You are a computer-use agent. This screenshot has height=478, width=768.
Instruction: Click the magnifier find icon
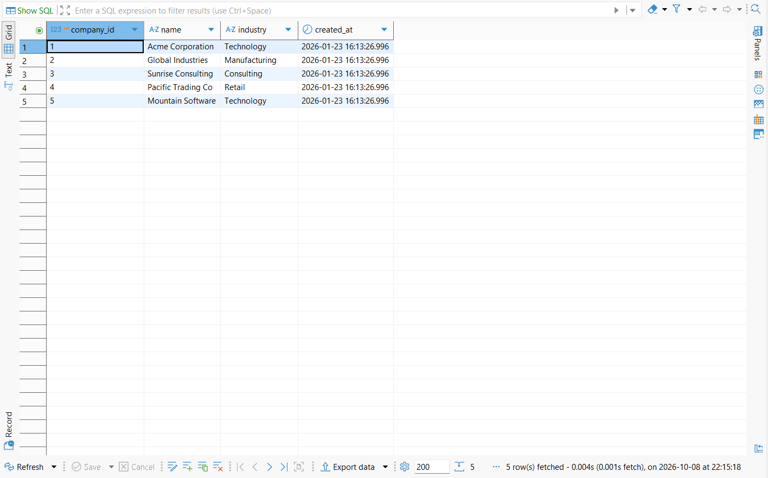(755, 9)
